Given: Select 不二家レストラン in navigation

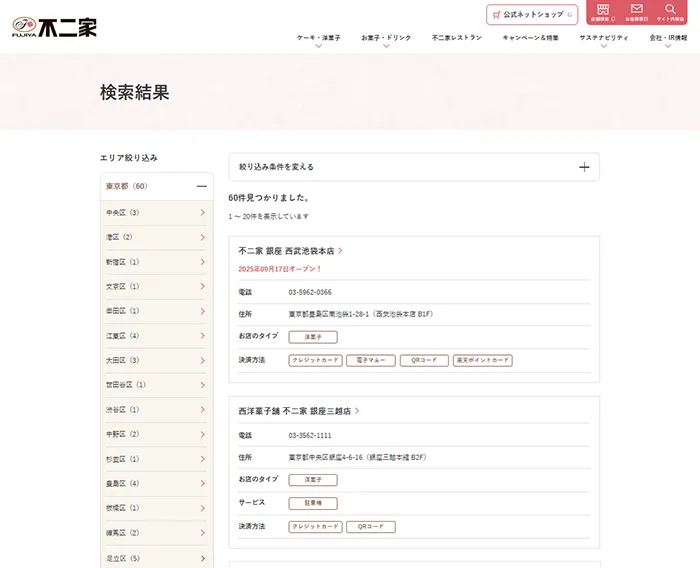Looking at the screenshot, I should (x=457, y=37).
